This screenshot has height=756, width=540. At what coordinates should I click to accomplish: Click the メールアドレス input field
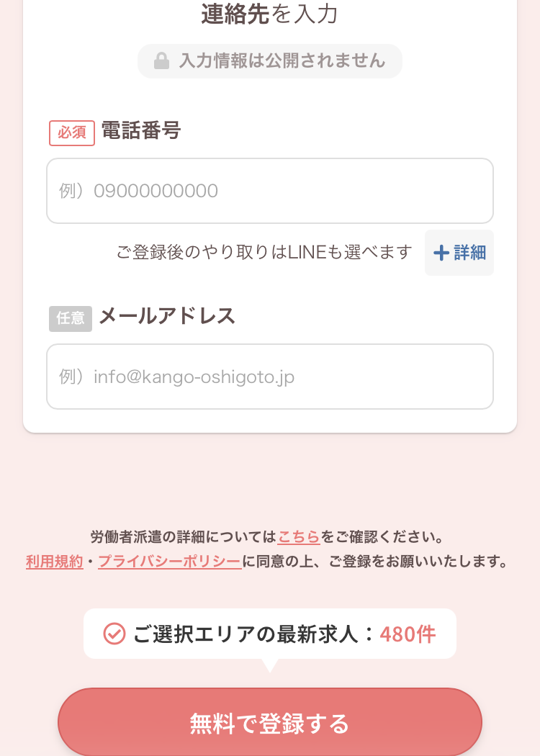pos(270,377)
